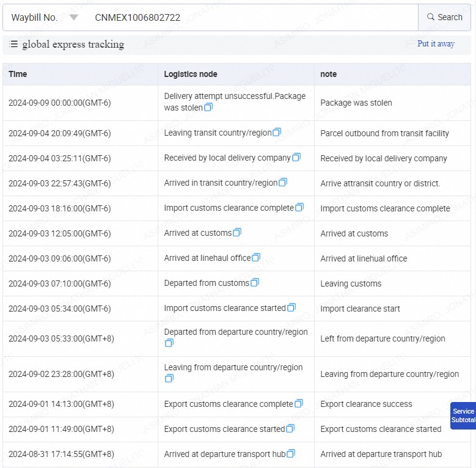
Task: Open the Waybill No. dropdown
Action: pos(73,18)
